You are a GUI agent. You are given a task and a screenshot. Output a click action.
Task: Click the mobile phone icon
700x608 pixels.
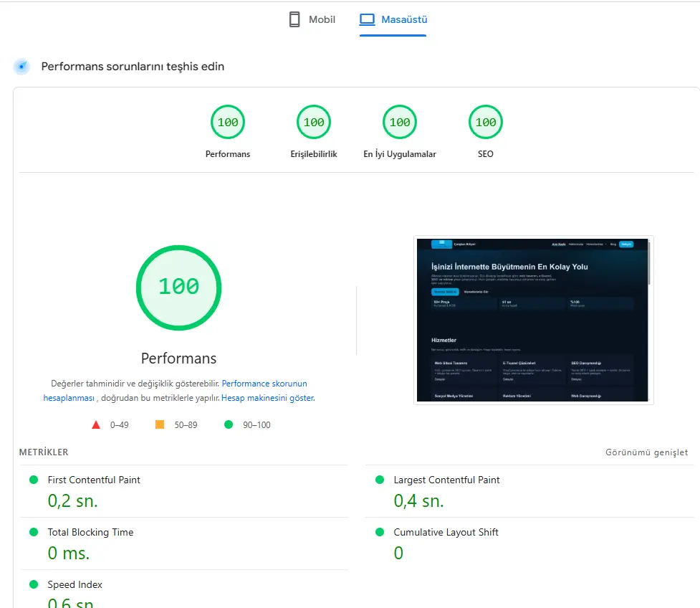(294, 19)
